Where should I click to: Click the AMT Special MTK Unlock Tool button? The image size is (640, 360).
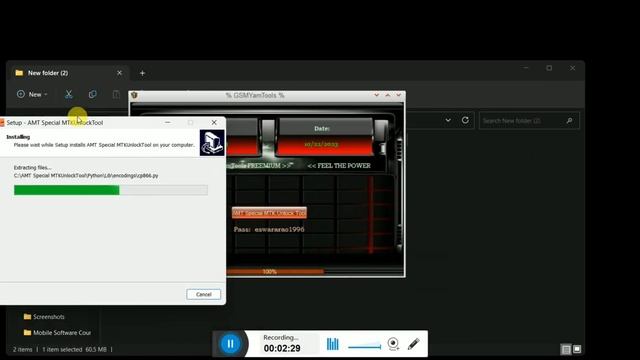[x=269, y=213]
